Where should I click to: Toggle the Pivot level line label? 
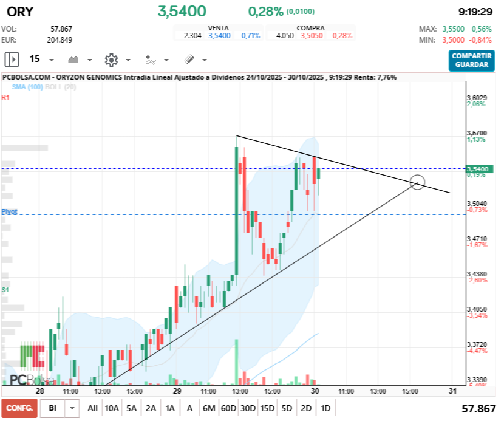pos(10,211)
